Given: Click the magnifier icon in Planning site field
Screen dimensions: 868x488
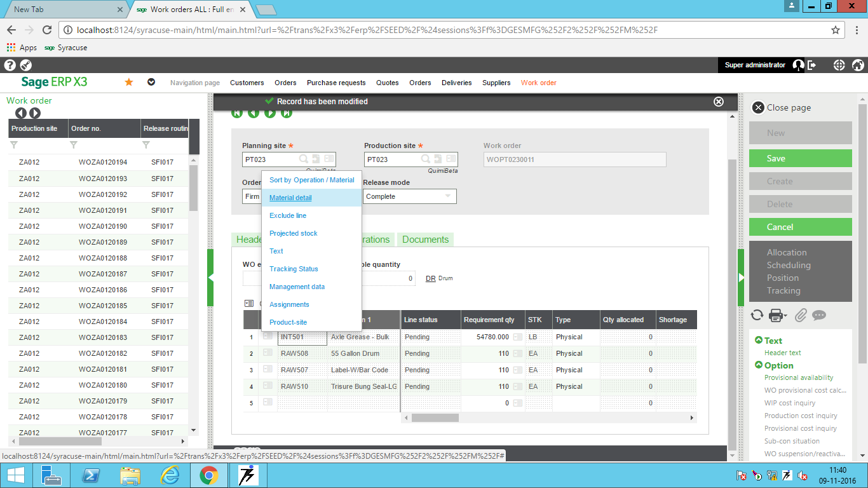Looking at the screenshot, I should (304, 159).
